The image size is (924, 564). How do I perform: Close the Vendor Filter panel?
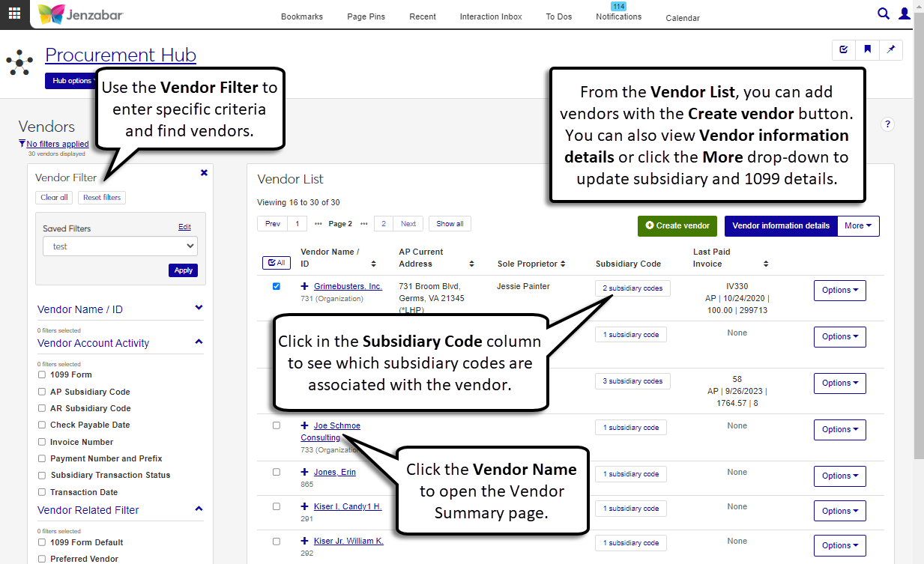point(204,172)
